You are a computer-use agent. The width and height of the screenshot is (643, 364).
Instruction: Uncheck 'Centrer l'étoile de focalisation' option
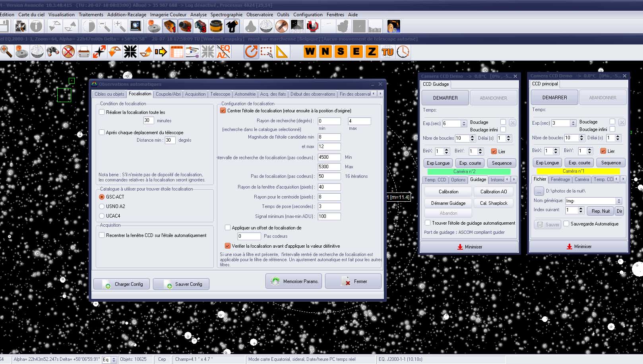223,111
